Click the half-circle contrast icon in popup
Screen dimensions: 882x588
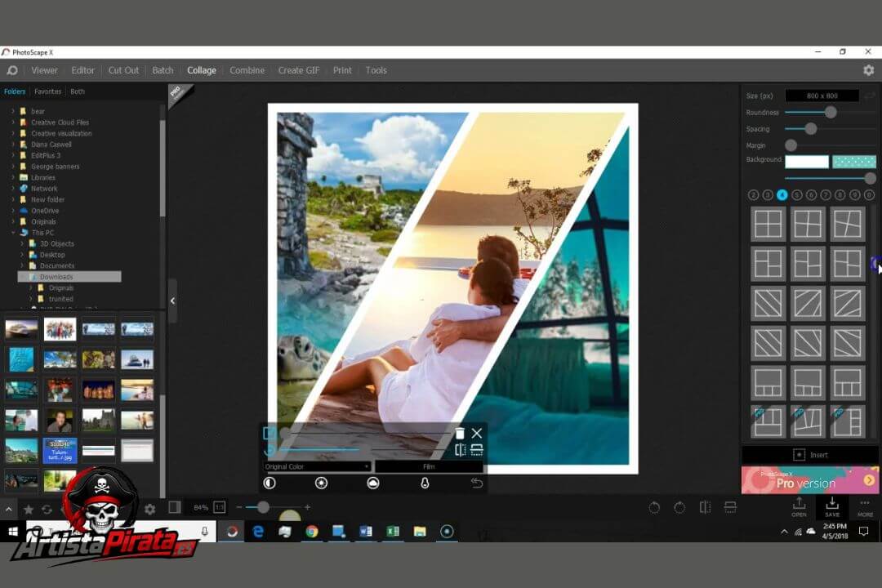[x=269, y=483]
